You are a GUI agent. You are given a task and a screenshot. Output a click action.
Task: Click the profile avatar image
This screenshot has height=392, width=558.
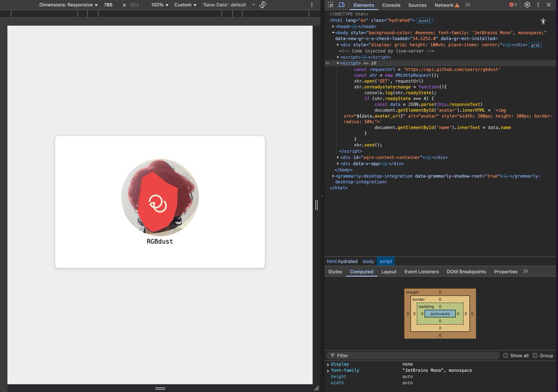(160, 197)
